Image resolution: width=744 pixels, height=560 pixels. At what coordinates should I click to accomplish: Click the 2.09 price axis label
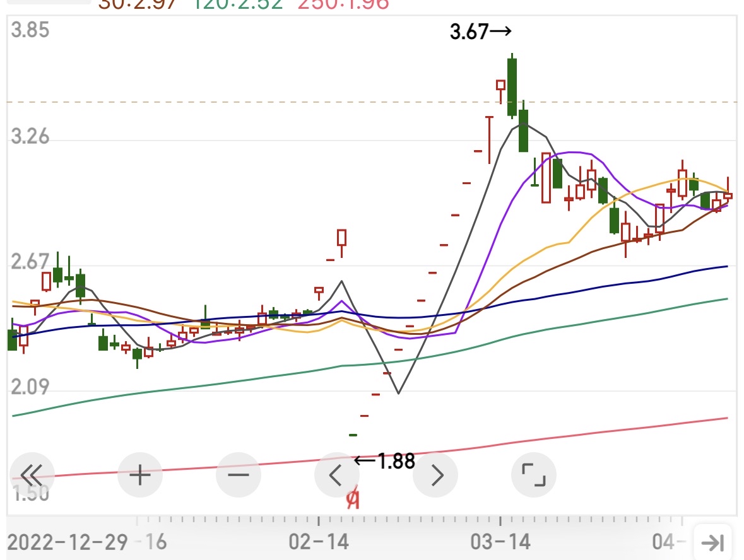point(30,387)
